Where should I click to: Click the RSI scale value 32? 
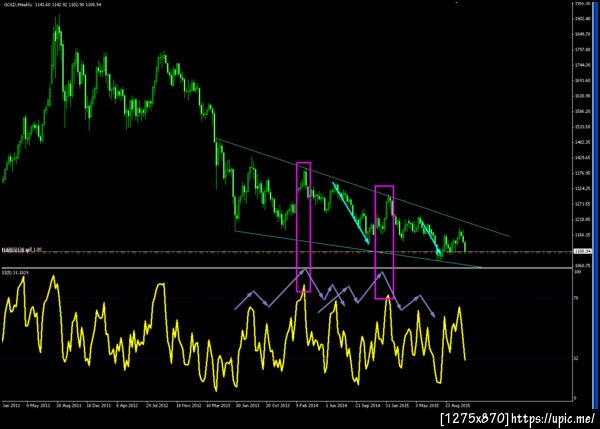pos(576,358)
